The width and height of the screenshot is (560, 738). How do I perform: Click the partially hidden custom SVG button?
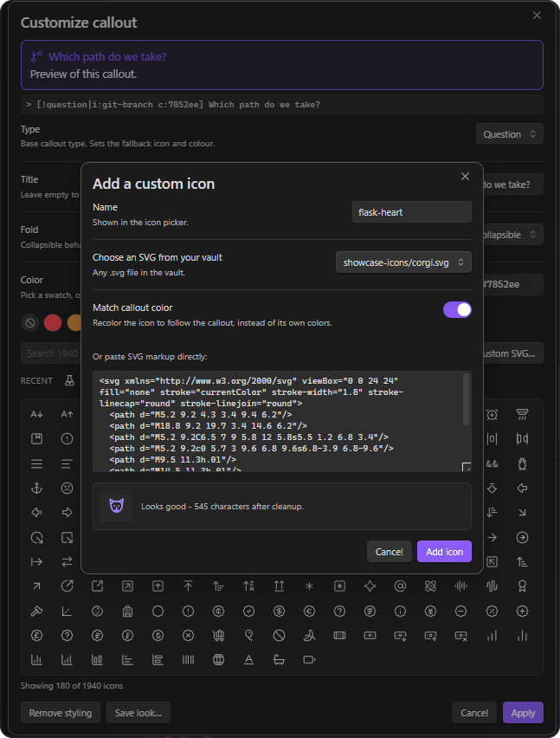(512, 353)
